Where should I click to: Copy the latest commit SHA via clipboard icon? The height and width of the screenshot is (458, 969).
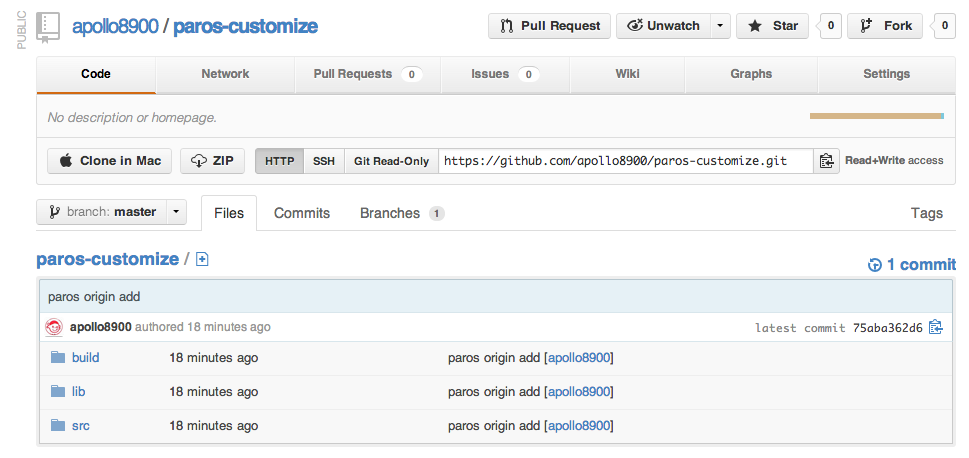[x=935, y=327]
